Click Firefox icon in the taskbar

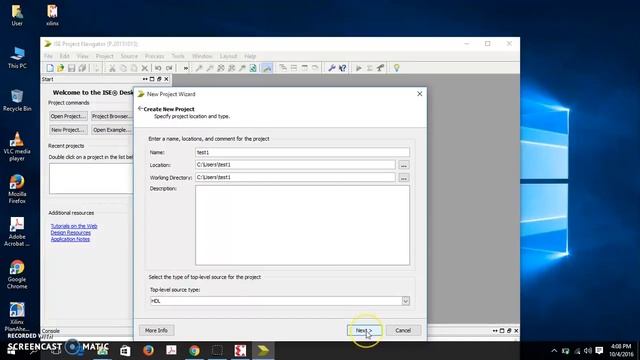click(148, 350)
